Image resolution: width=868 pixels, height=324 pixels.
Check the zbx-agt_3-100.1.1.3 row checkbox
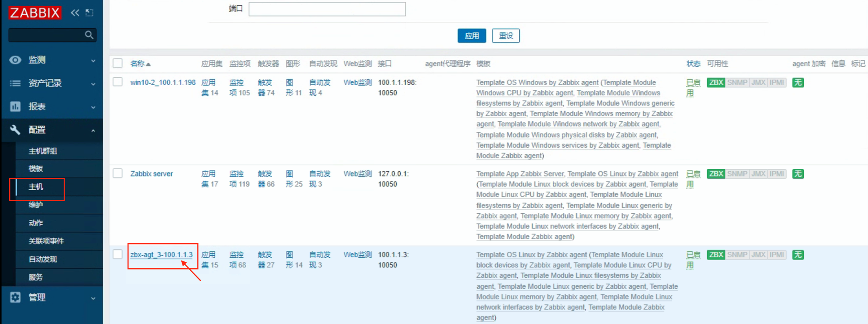[117, 254]
